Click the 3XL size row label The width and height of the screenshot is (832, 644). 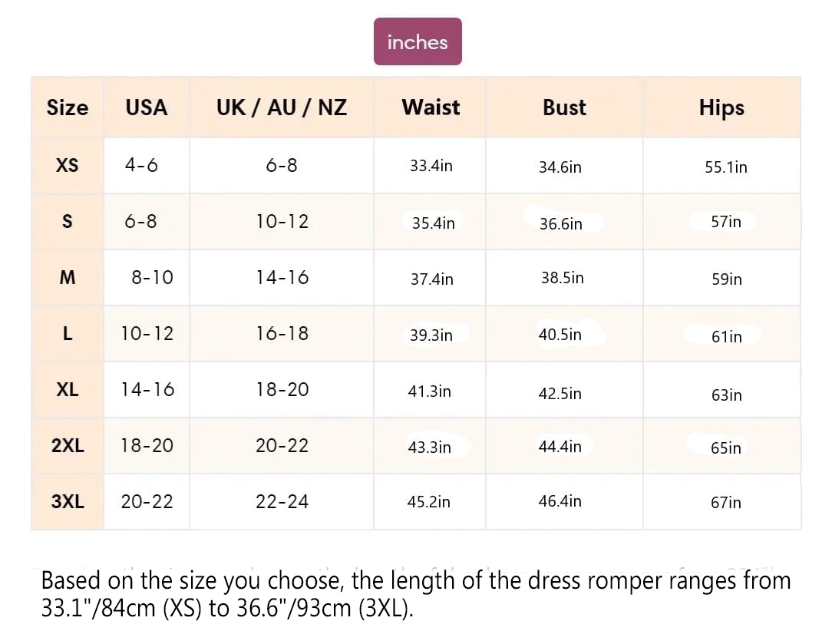68,502
